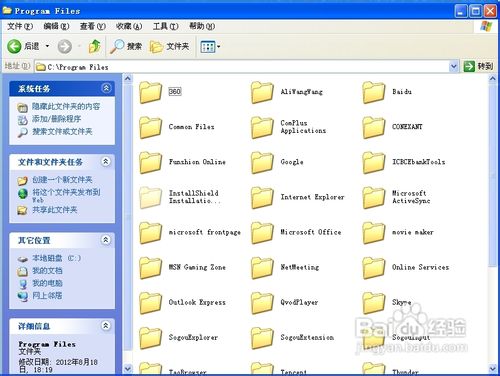Image resolution: width=500 pixels, height=376 pixels.
Task: Collapse File and Folder Tasks panel
Action: click(x=106, y=162)
